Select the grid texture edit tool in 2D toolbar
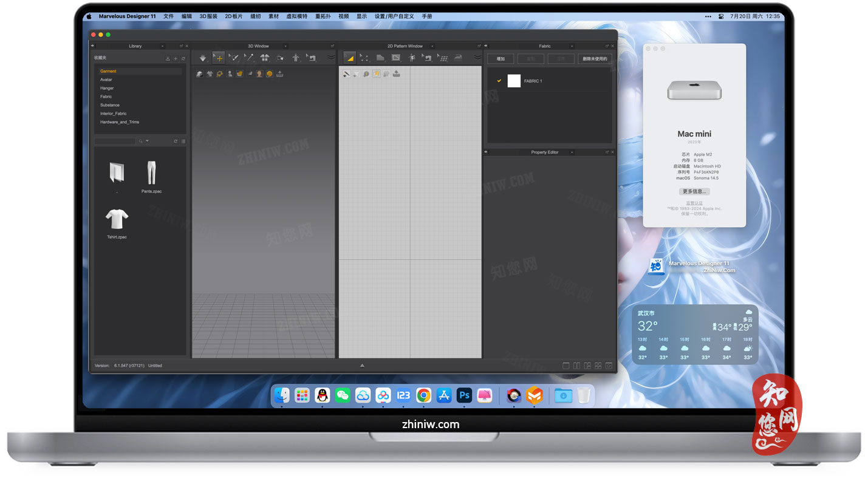 pos(443,58)
